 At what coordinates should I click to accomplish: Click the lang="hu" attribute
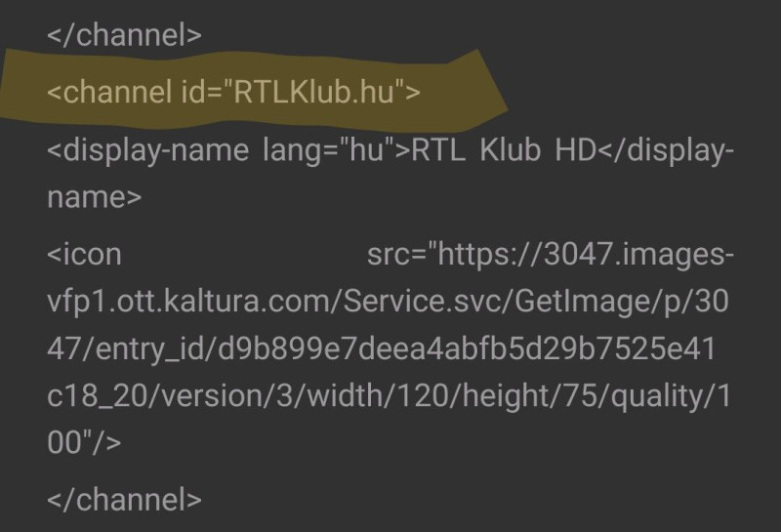(324, 150)
